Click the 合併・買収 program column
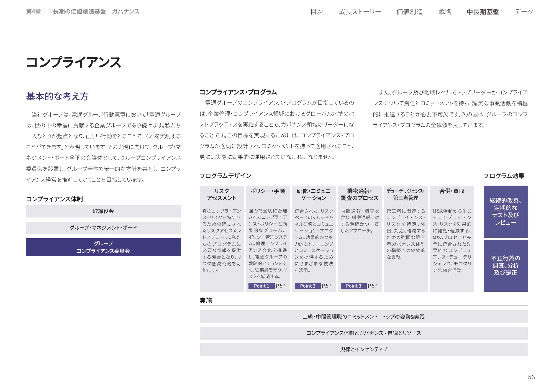This screenshot has width=554, height=392. click(452, 238)
